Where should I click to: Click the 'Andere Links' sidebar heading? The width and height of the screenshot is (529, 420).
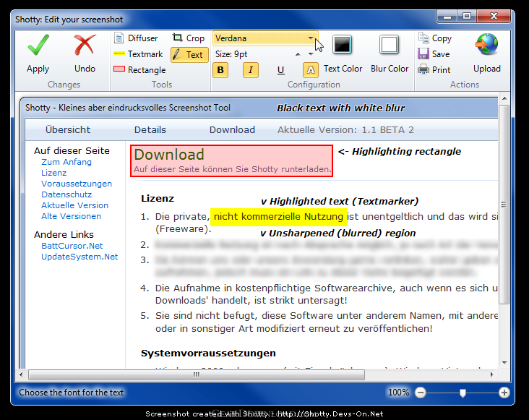pyautogui.click(x=64, y=234)
